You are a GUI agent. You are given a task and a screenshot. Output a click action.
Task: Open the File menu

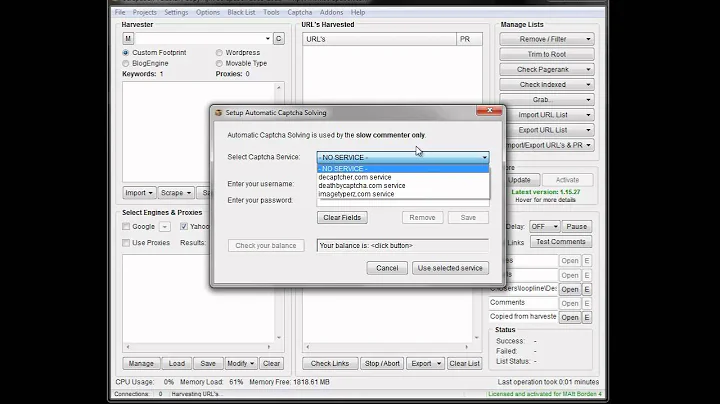point(120,12)
